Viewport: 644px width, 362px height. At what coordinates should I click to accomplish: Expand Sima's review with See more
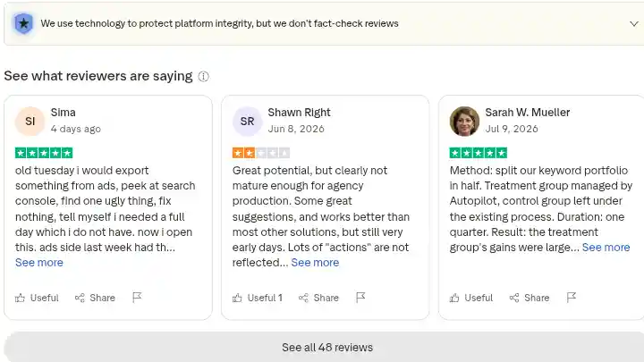[x=39, y=263]
